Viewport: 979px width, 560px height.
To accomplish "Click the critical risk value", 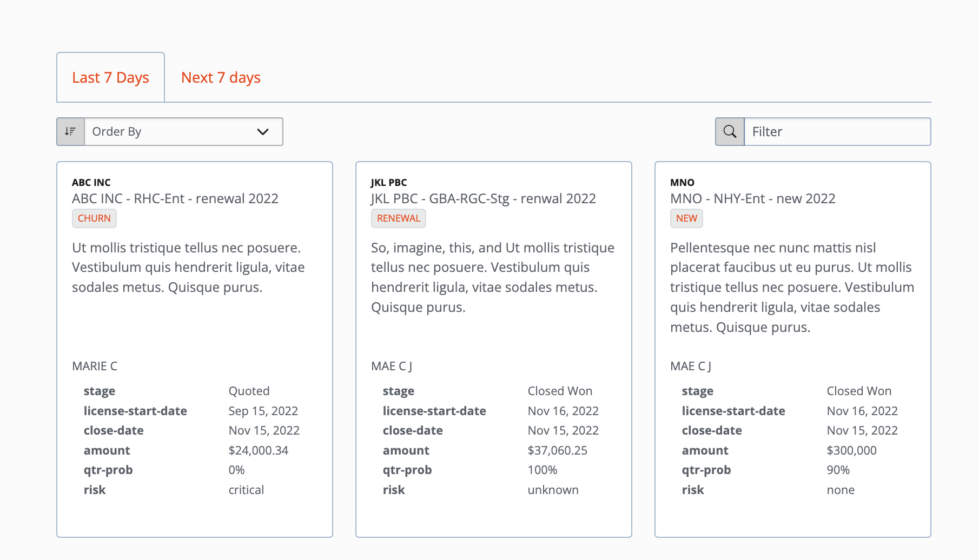I will [246, 490].
